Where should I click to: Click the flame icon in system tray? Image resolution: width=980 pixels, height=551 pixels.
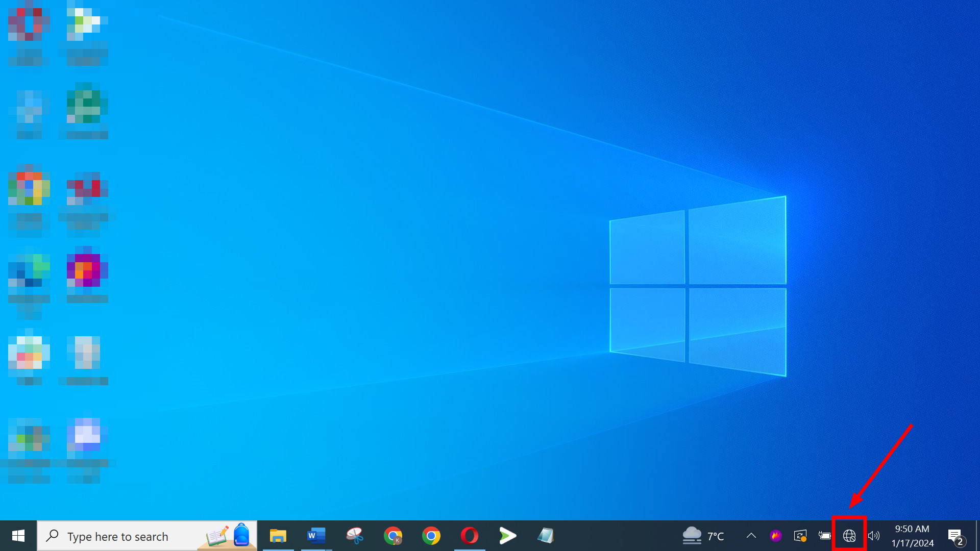point(776,536)
